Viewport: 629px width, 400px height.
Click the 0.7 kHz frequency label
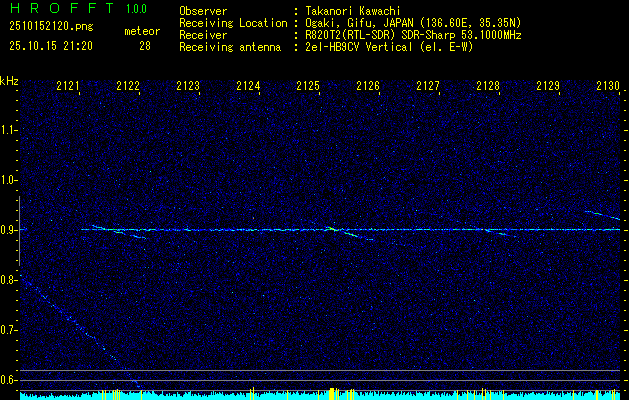[x=8, y=330]
